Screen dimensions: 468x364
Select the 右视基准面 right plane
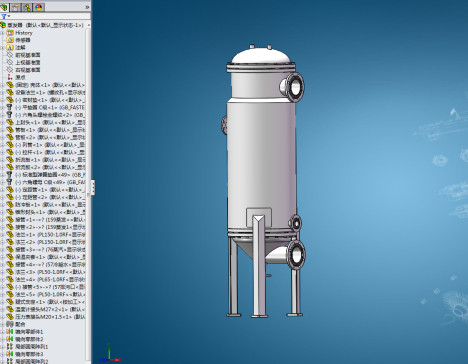tap(28, 70)
